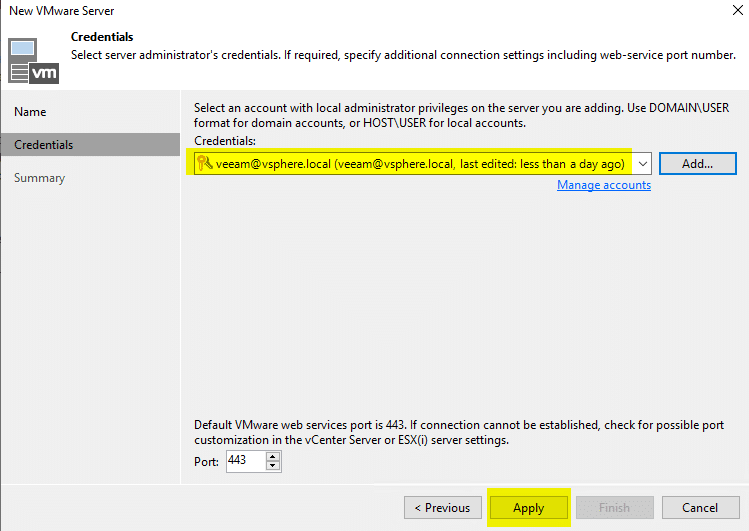Cancel the wizard
The height and width of the screenshot is (531, 749).
point(700,508)
